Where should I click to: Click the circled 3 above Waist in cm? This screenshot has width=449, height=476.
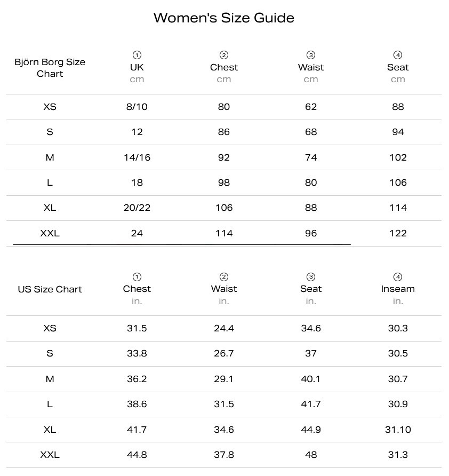(311, 55)
